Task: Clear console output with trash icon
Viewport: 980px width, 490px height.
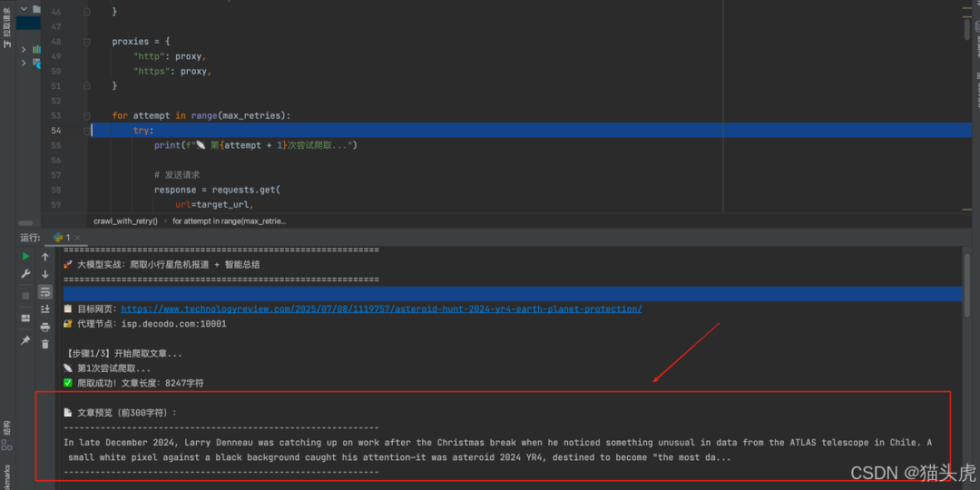Action: pyautogui.click(x=45, y=344)
